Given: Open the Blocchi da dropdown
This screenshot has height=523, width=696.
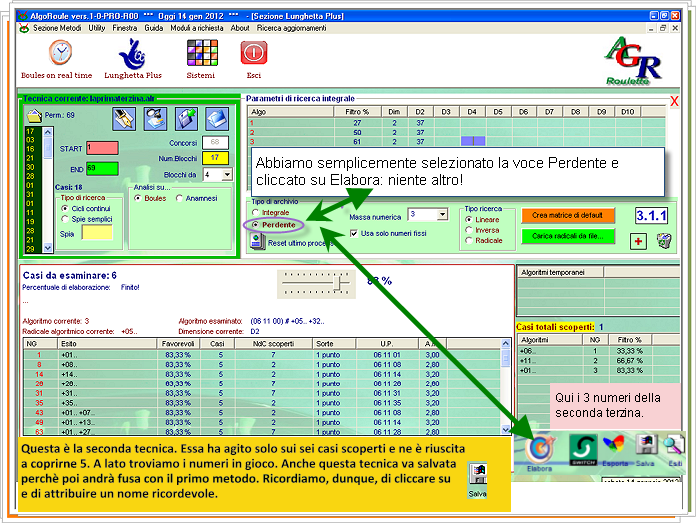Looking at the screenshot, I should point(227,174).
